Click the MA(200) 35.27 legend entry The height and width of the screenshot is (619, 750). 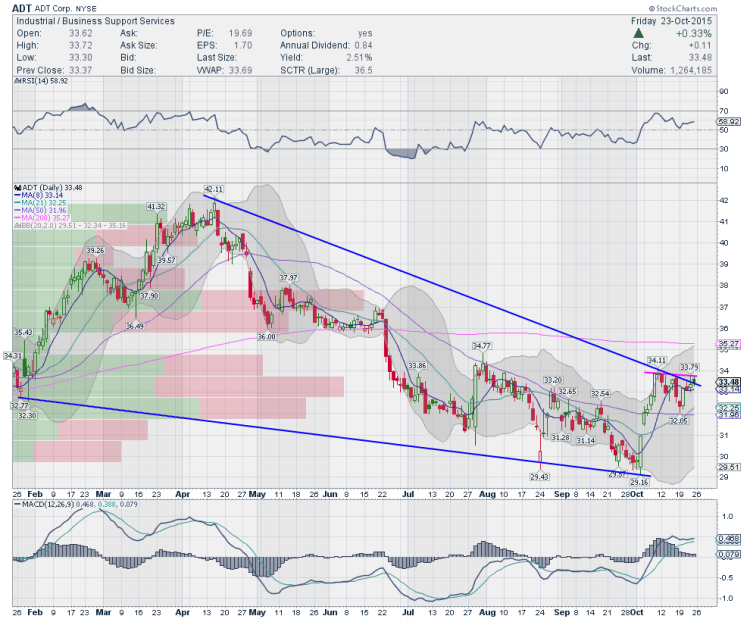42,218
